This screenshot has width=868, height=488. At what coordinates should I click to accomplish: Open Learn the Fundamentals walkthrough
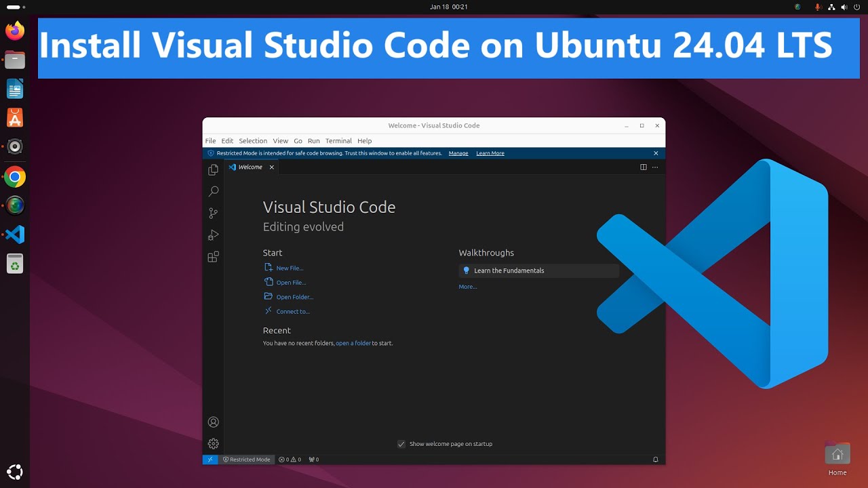(539, 270)
